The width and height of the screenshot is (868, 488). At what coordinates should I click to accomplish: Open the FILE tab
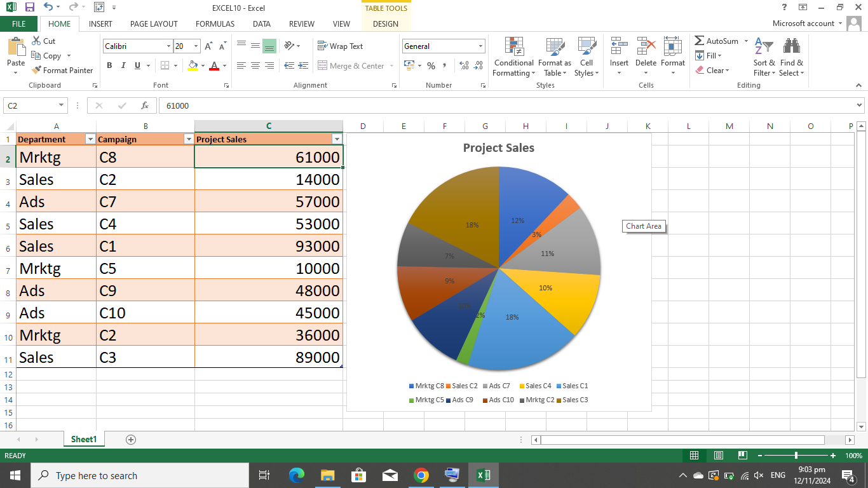pos(19,24)
